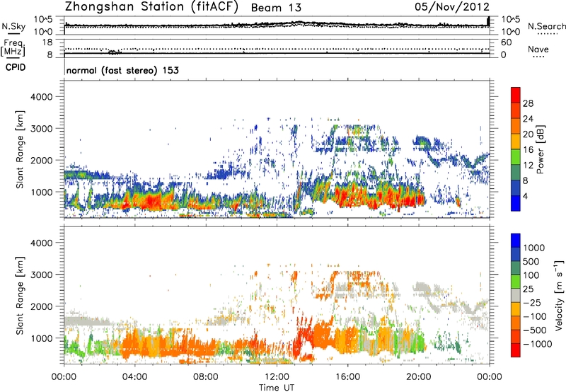Click the '-1000' velocity colorbar tick

(537, 344)
